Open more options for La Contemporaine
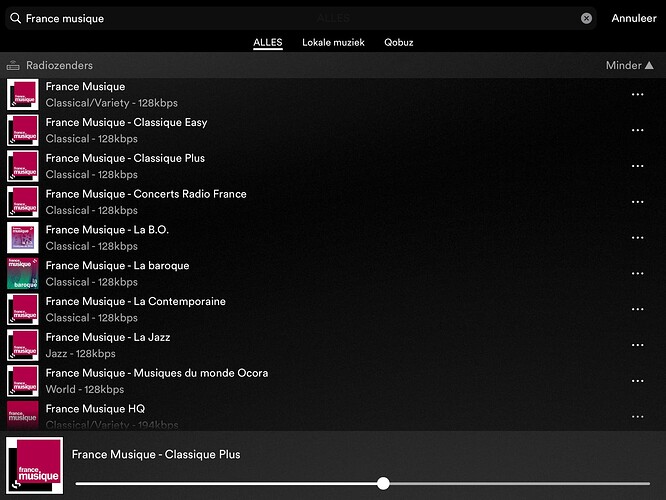The height and width of the screenshot is (500, 666). point(637,309)
